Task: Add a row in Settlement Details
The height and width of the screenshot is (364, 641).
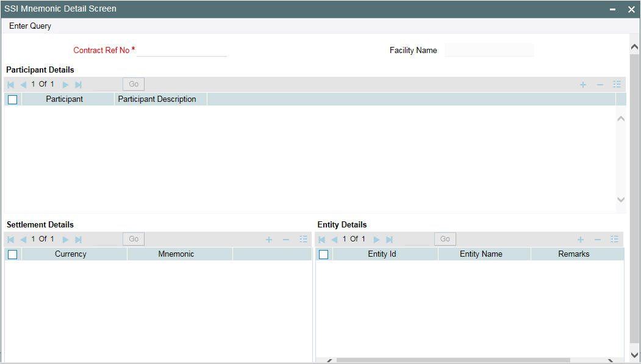Action: (x=269, y=240)
